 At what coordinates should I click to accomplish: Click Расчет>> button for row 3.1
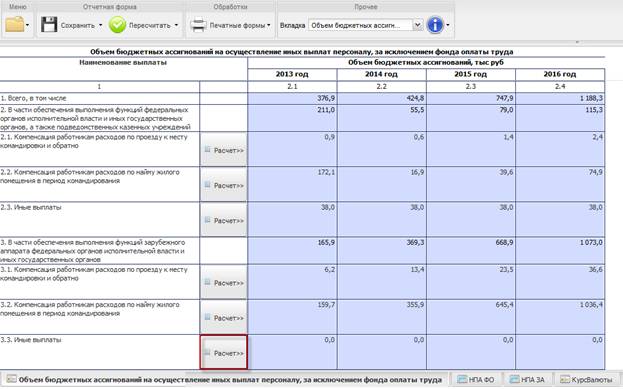click(224, 282)
